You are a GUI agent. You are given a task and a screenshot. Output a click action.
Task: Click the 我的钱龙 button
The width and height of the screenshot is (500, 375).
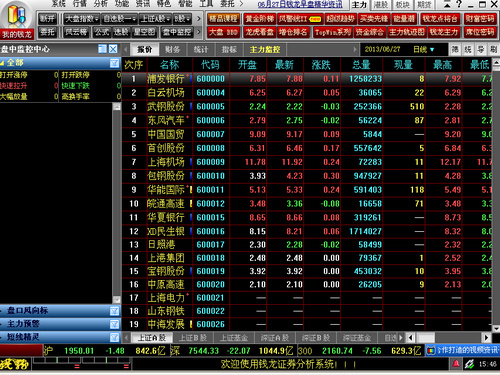17,34
